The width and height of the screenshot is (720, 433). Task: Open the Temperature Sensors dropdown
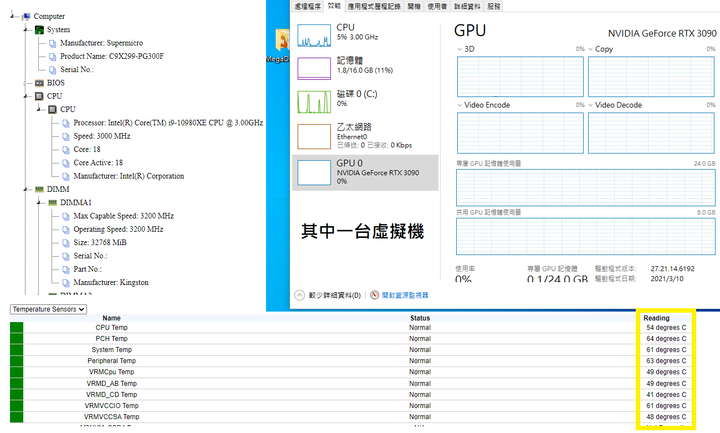pos(48,309)
